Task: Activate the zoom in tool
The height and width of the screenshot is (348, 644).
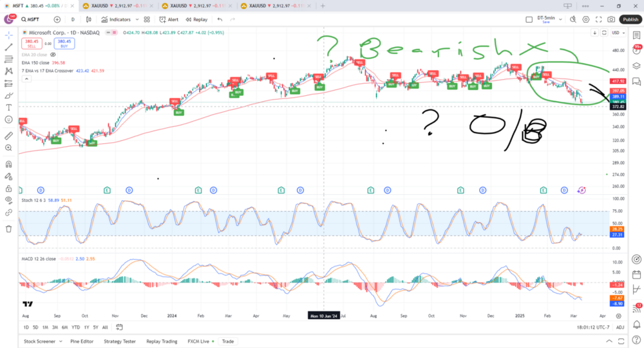Action: click(8, 148)
